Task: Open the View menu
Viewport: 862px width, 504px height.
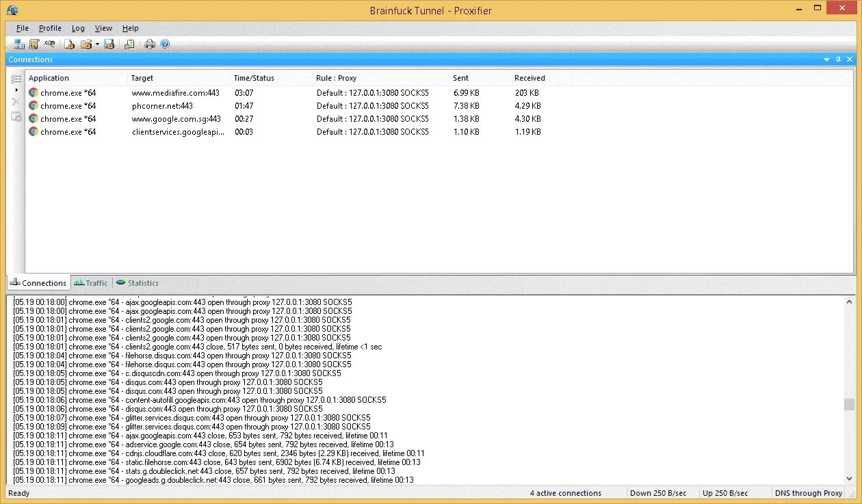Action: coord(103,28)
